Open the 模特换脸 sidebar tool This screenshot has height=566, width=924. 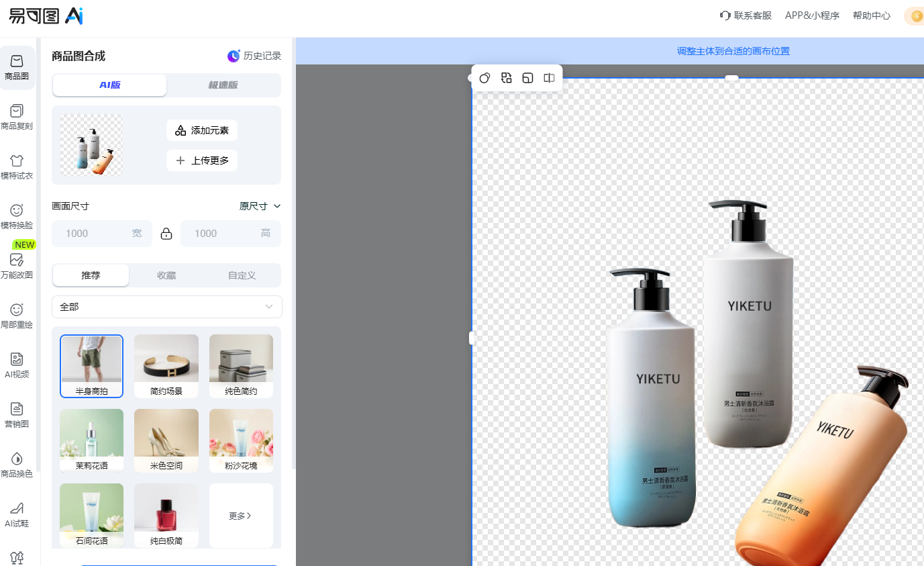coord(17,217)
